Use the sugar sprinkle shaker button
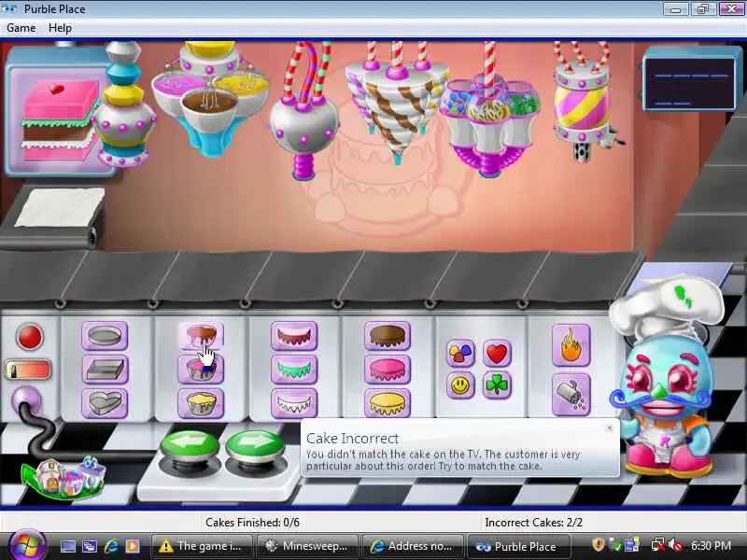The height and width of the screenshot is (560, 747). pyautogui.click(x=571, y=395)
